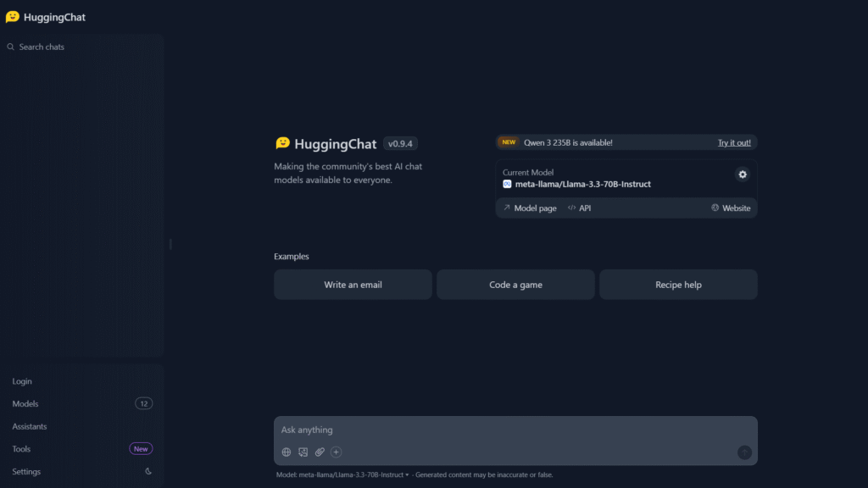Click the Current Model label
This screenshot has width=868, height=488.
[528, 173]
